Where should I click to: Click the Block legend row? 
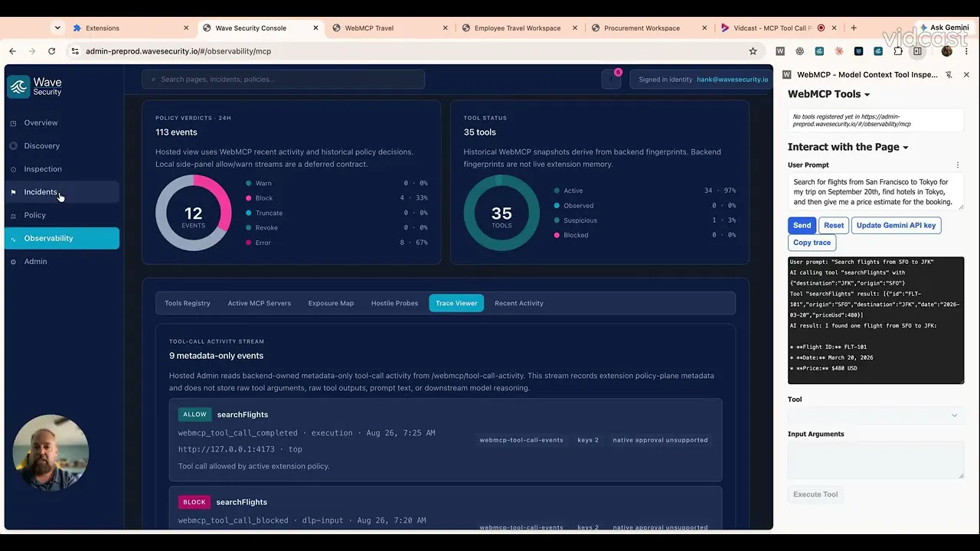click(336, 198)
